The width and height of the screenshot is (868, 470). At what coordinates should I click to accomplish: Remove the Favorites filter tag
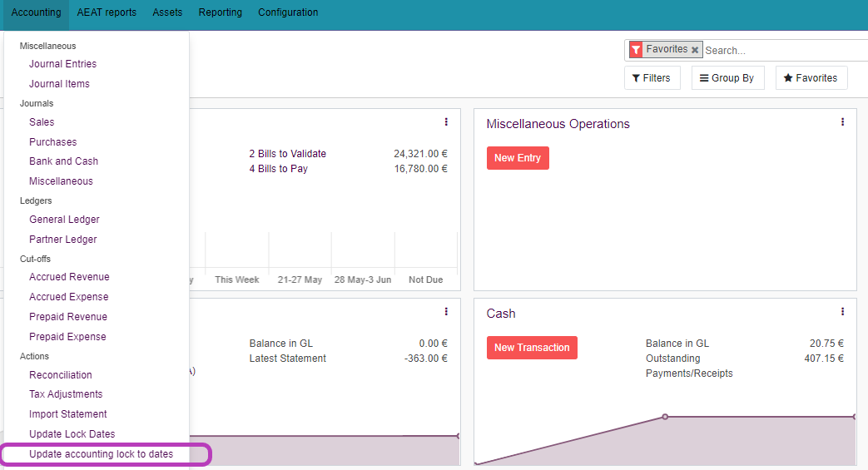click(695, 50)
